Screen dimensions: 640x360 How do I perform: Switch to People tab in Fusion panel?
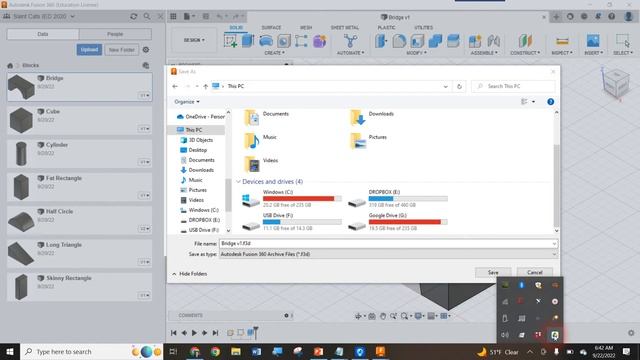(115, 34)
